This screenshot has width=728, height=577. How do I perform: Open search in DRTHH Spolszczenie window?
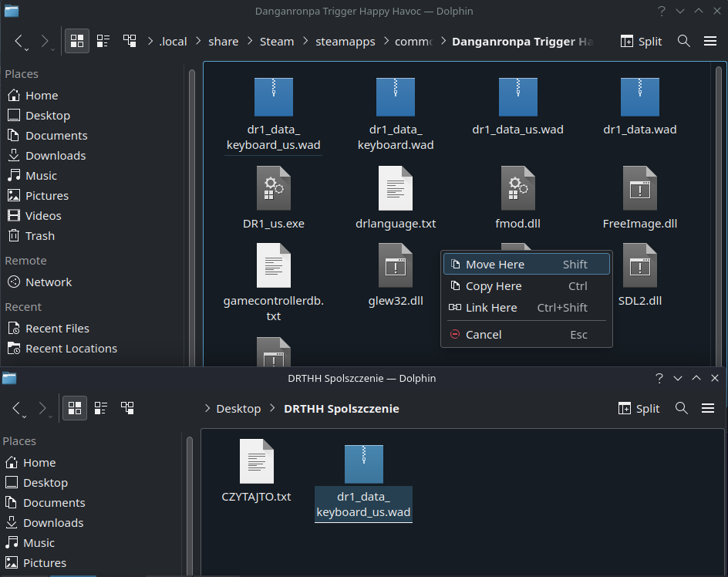[681, 408]
